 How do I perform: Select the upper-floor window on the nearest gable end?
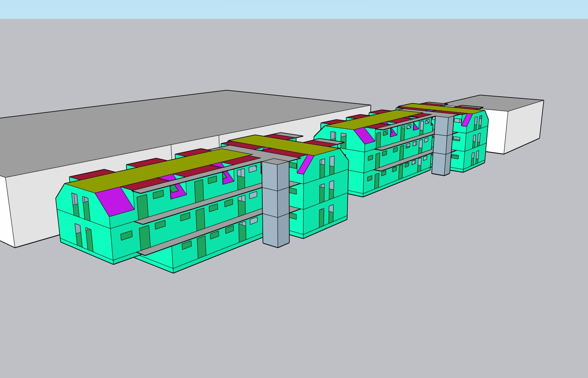click(x=75, y=205)
